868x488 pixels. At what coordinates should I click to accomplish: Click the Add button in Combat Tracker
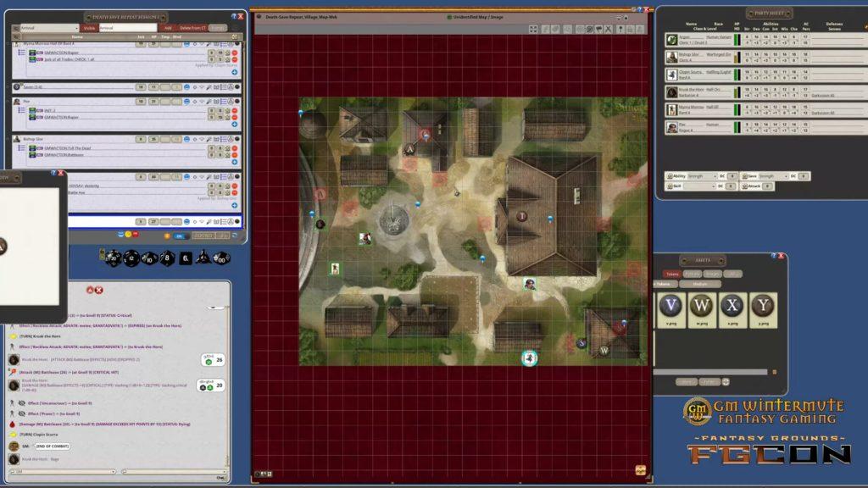click(167, 28)
